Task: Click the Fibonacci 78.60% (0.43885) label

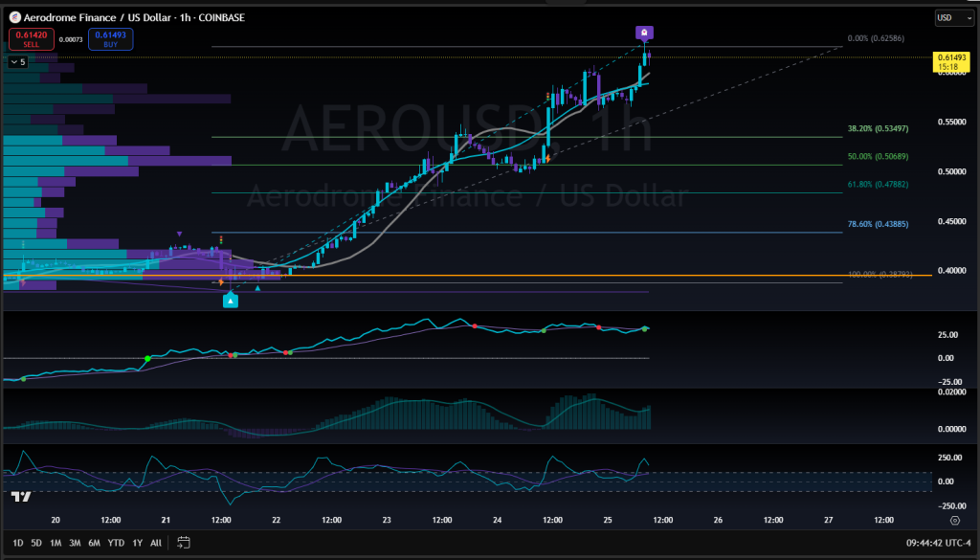Action: [878, 224]
